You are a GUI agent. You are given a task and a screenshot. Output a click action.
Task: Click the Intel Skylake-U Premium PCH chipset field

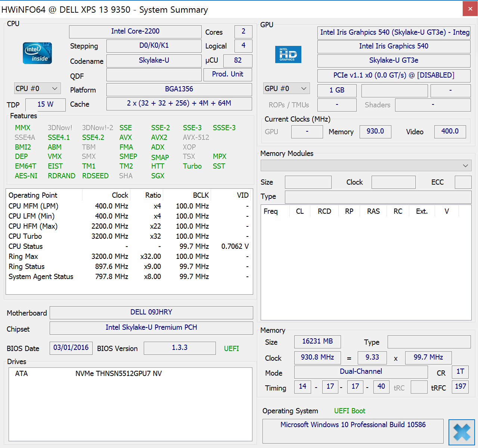pyautogui.click(x=151, y=328)
